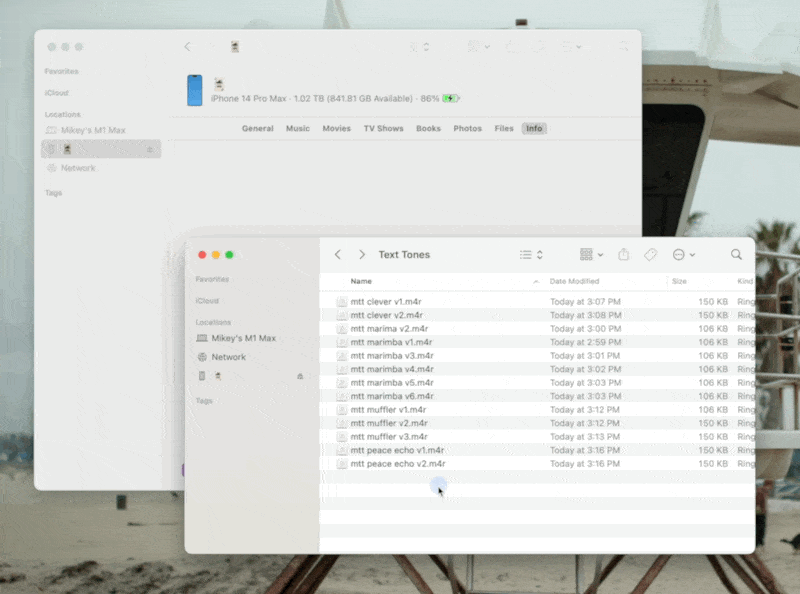Zoom Text Tones window with green button
Image resolution: width=800 pixels, height=594 pixels.
[x=229, y=255]
